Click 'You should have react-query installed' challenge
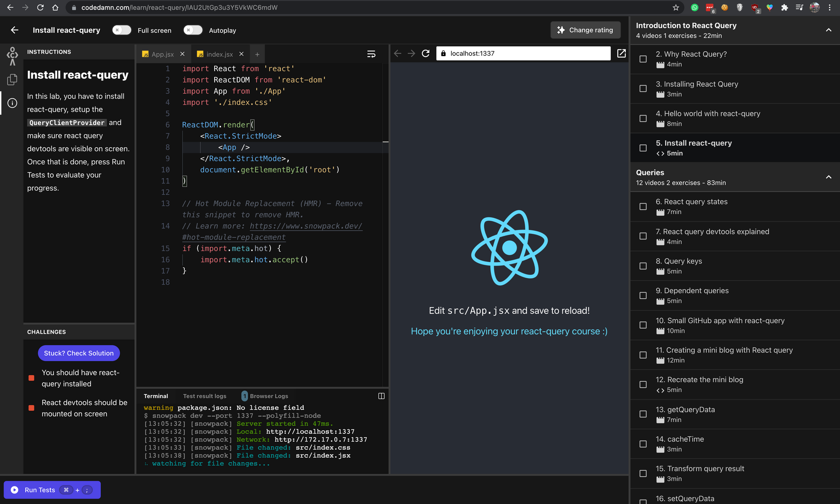 pyautogui.click(x=81, y=378)
